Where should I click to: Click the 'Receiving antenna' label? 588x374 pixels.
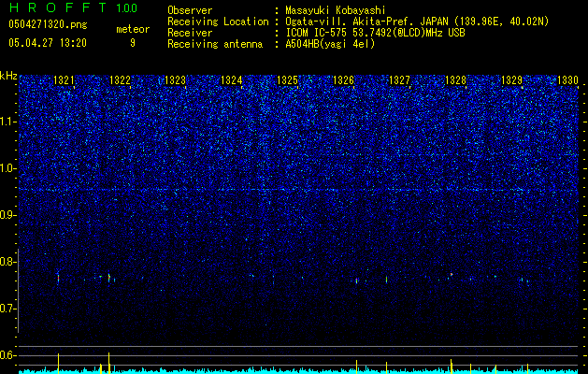pyautogui.click(x=215, y=44)
